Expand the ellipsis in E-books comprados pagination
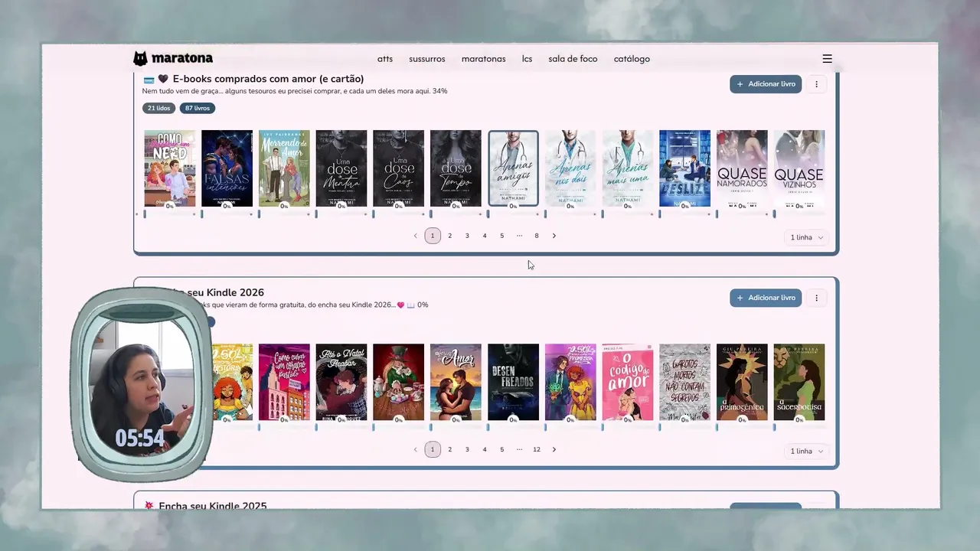 pos(519,236)
